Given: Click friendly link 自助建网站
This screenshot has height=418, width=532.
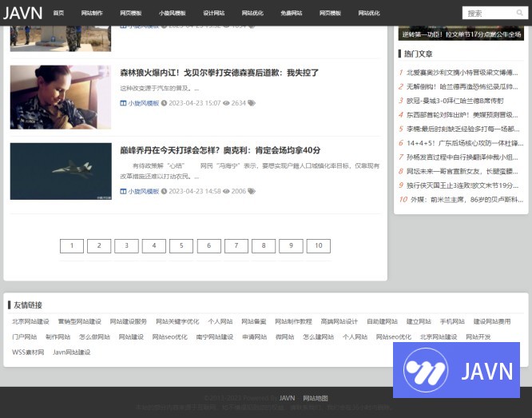Looking at the screenshot, I should 382,321.
